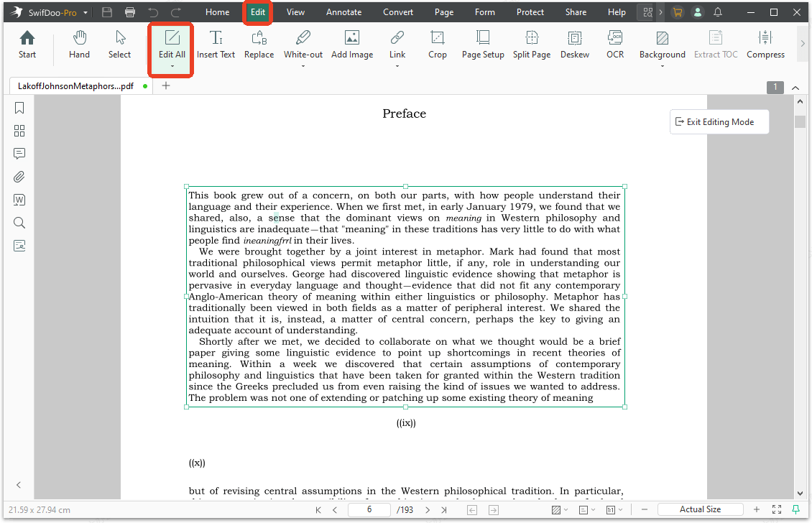Open the user account icon

tap(698, 12)
